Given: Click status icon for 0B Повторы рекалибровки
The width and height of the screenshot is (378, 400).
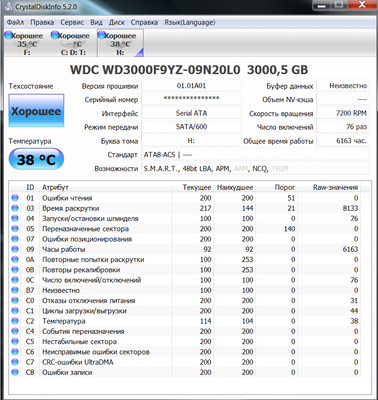Looking at the screenshot, I should pyautogui.click(x=15, y=270).
